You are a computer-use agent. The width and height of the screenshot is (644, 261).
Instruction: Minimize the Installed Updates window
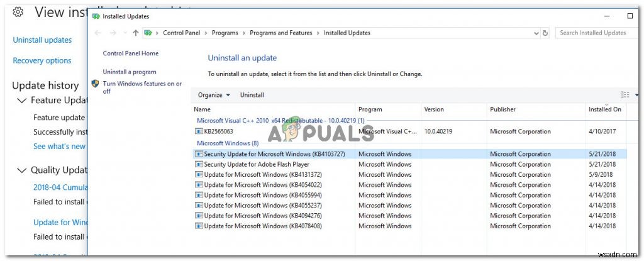[607, 16]
